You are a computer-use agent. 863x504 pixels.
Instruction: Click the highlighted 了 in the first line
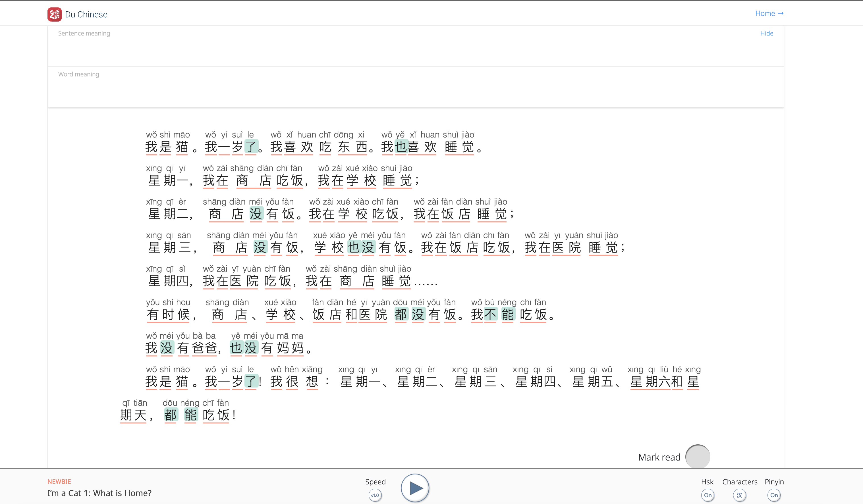click(251, 147)
